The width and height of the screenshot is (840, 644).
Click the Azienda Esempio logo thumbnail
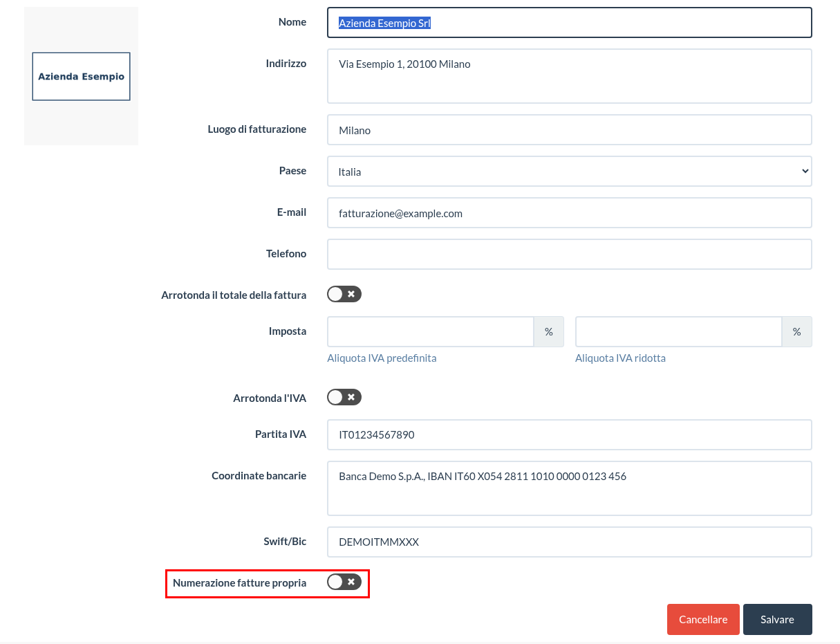[82, 76]
